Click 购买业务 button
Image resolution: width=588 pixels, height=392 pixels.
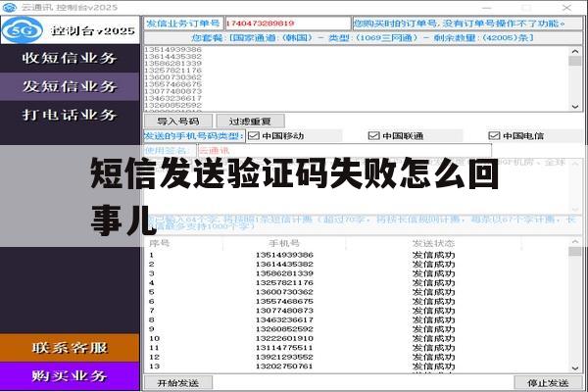pos(70,376)
